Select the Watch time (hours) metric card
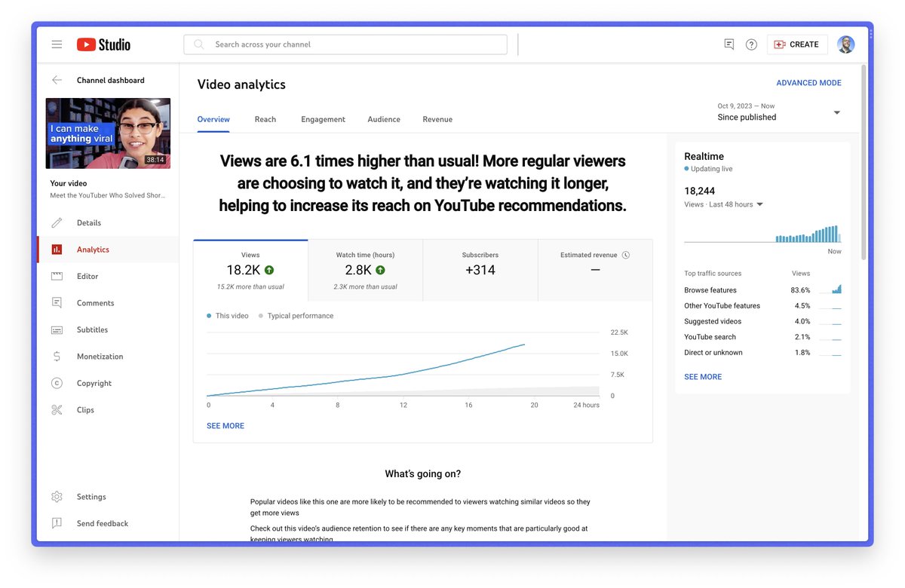905x588 pixels. click(x=365, y=271)
